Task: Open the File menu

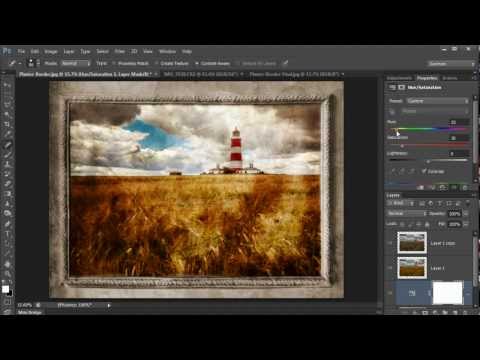Action: (21, 51)
